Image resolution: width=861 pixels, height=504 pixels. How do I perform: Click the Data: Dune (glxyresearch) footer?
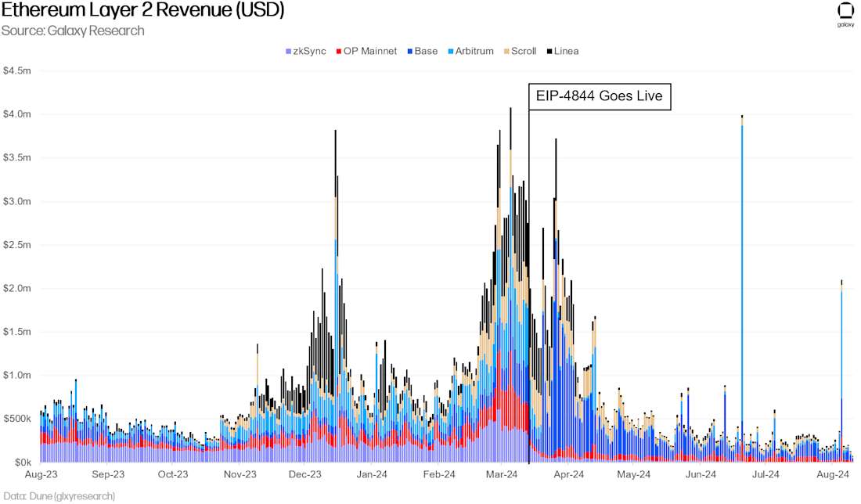[x=59, y=496]
